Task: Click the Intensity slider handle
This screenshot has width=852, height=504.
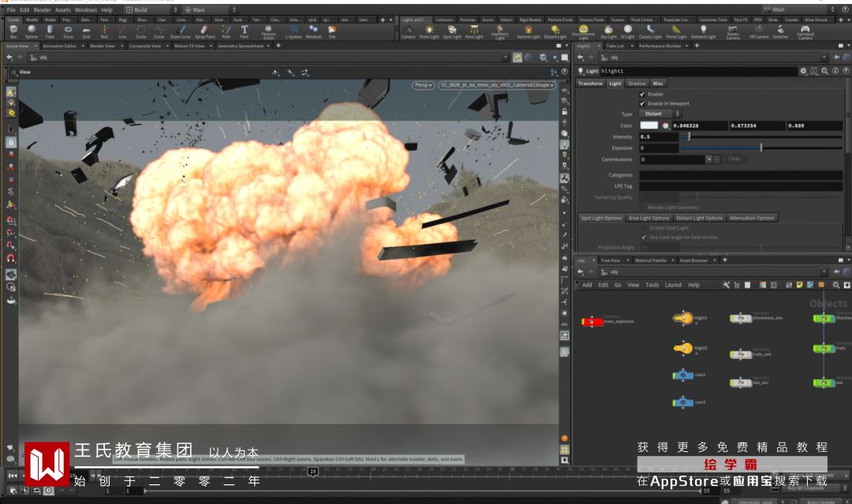Action: 689,137
